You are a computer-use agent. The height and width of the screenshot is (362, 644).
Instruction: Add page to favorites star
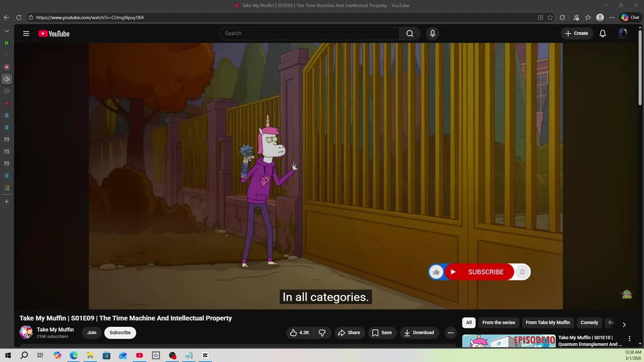(550, 18)
